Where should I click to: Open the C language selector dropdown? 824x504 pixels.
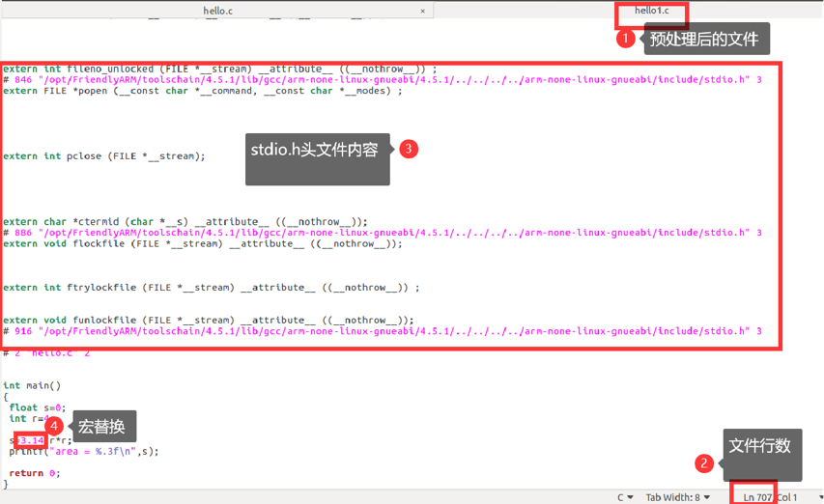click(625, 497)
